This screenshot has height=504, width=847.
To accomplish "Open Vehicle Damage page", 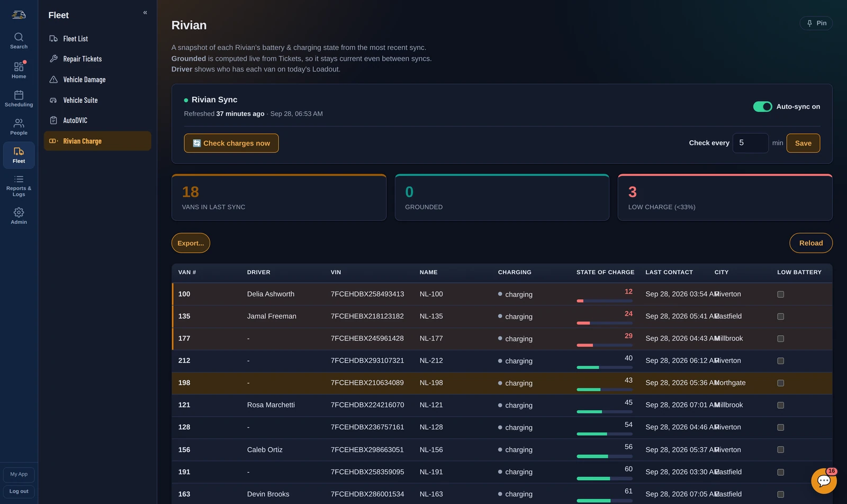I will coord(97,79).
